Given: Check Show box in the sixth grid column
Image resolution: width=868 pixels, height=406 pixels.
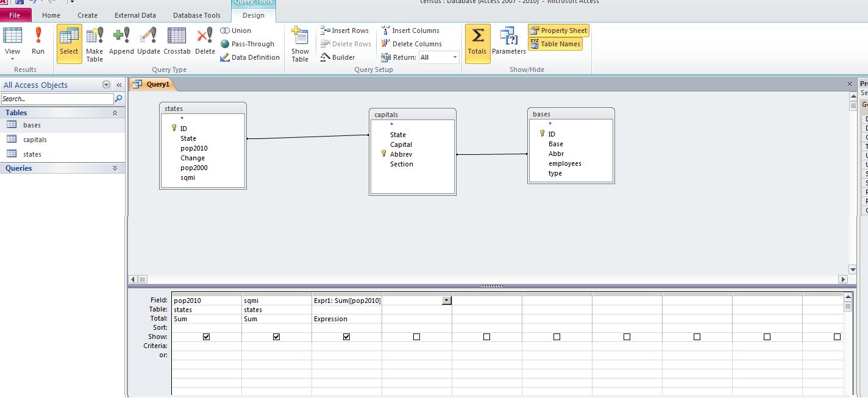Looking at the screenshot, I should pyautogui.click(x=557, y=337).
